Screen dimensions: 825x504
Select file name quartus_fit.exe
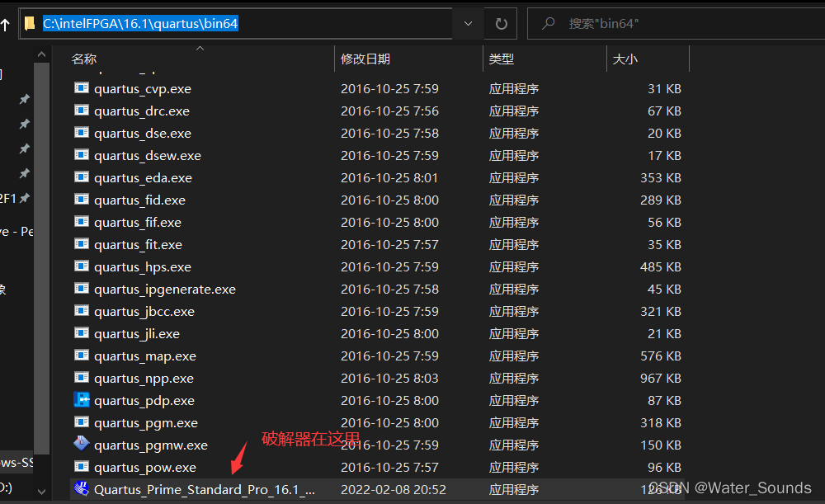pos(138,245)
